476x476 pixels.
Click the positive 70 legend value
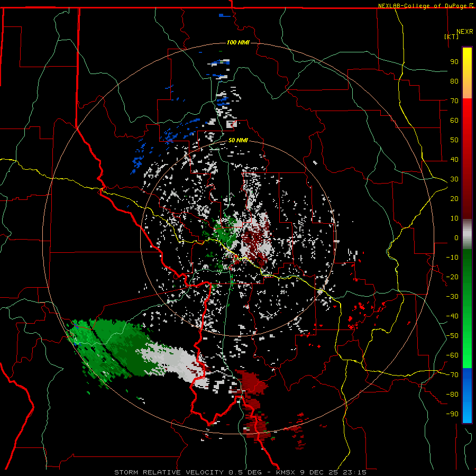pyautogui.click(x=454, y=101)
